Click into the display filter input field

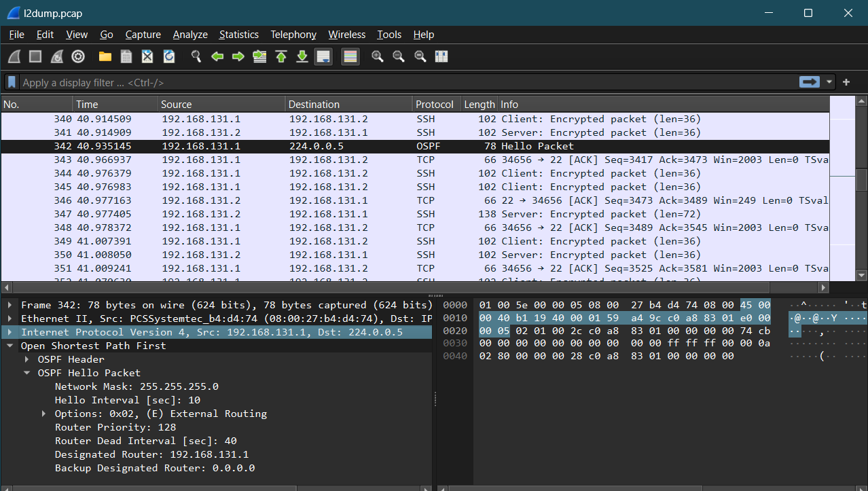(x=408, y=83)
